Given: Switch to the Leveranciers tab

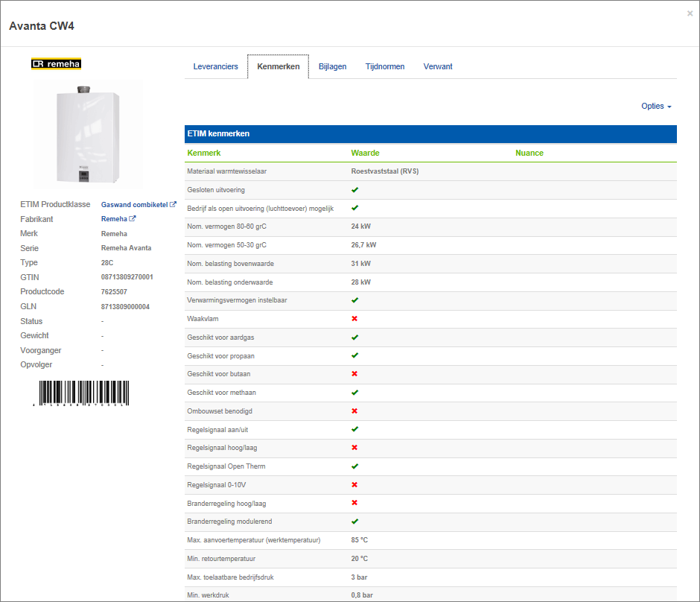Looking at the screenshot, I should pyautogui.click(x=215, y=66).
